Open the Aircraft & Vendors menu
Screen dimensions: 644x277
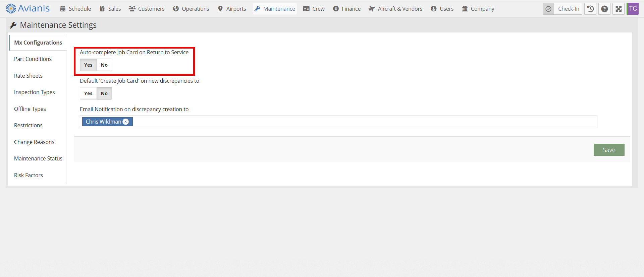(x=395, y=9)
